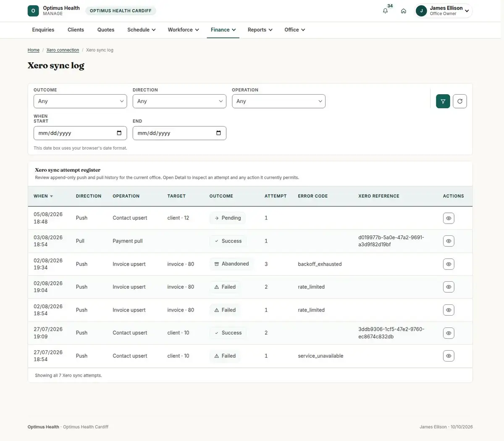The height and width of the screenshot is (441, 504).
Task: Click the 05/08/2026 18:48 timestamp
Action: click(48, 218)
